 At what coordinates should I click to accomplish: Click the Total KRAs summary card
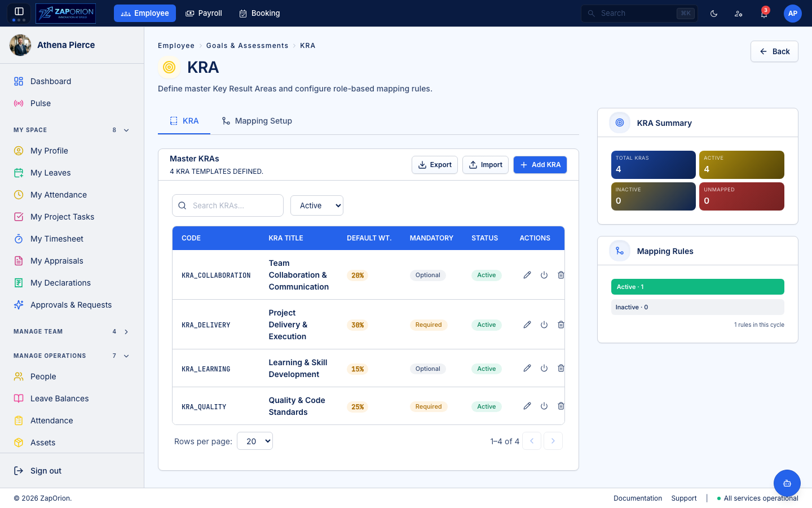tap(654, 165)
